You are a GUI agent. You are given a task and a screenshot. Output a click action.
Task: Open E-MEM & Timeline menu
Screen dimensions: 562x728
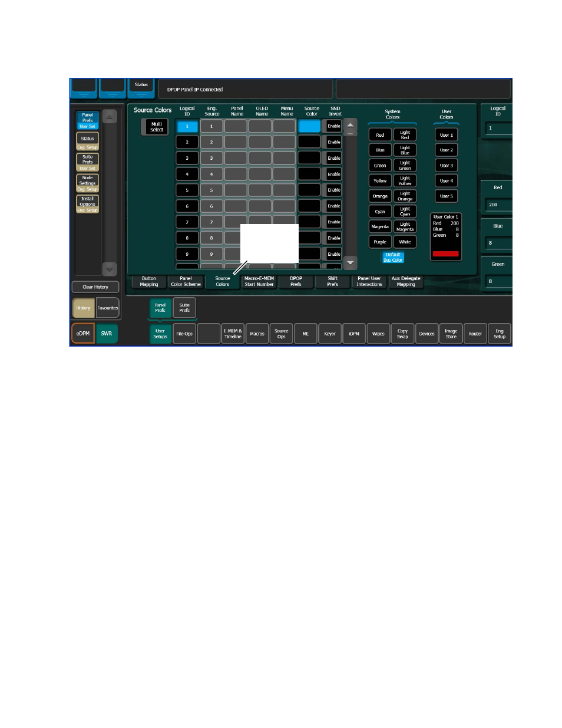click(x=233, y=334)
